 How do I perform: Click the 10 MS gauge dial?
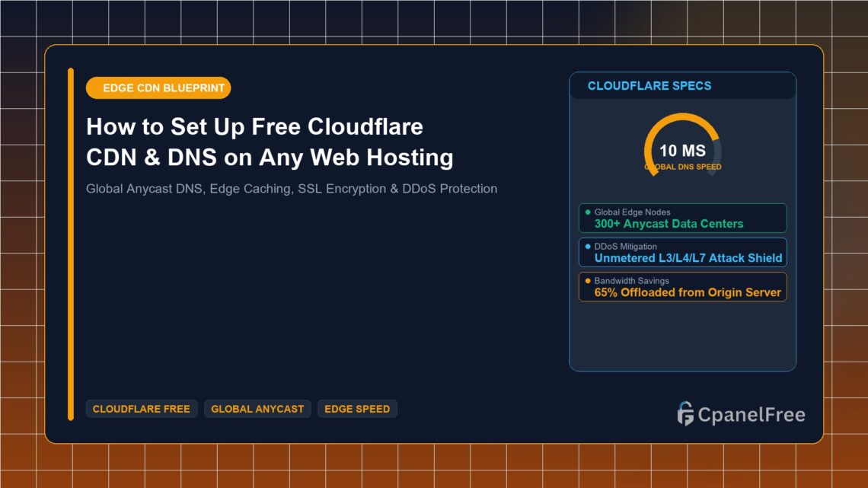point(682,145)
